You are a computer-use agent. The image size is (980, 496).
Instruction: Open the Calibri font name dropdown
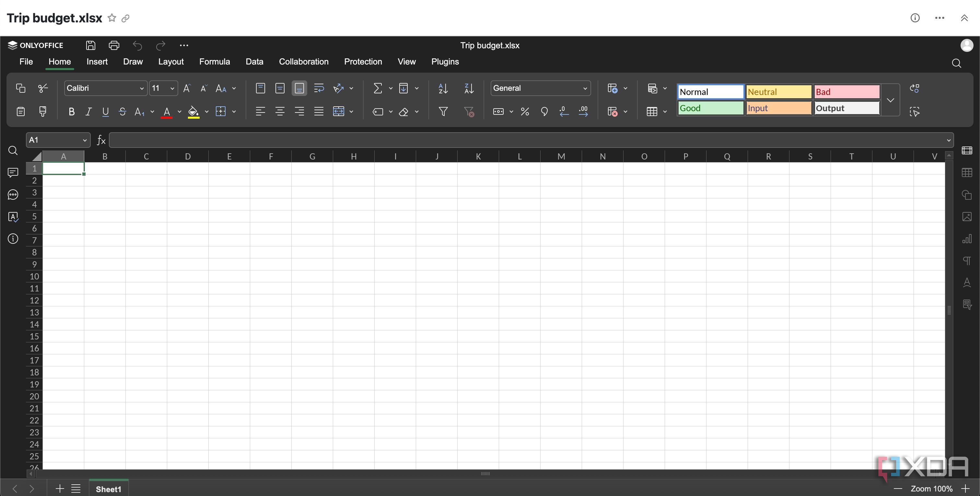[142, 88]
